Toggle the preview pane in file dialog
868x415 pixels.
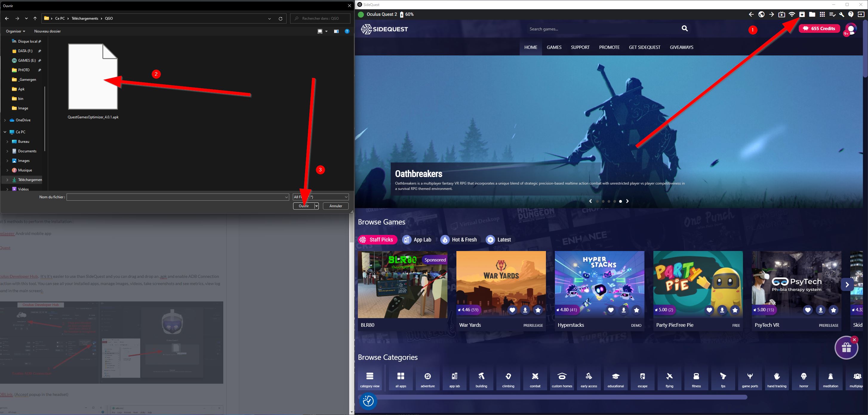[336, 31]
